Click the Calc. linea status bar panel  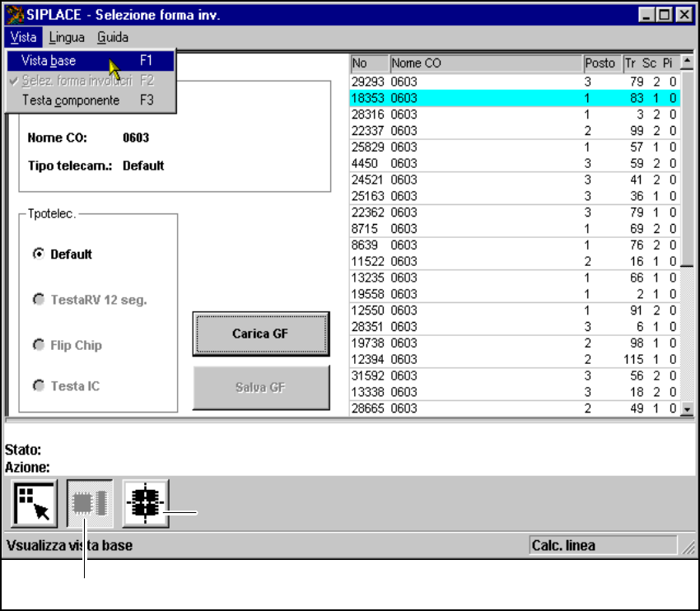tap(603, 545)
